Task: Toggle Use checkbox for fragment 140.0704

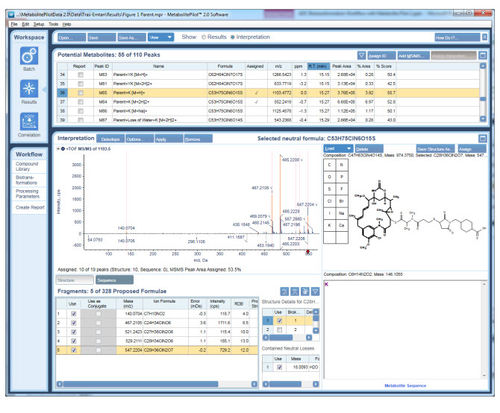Action: pos(74,314)
